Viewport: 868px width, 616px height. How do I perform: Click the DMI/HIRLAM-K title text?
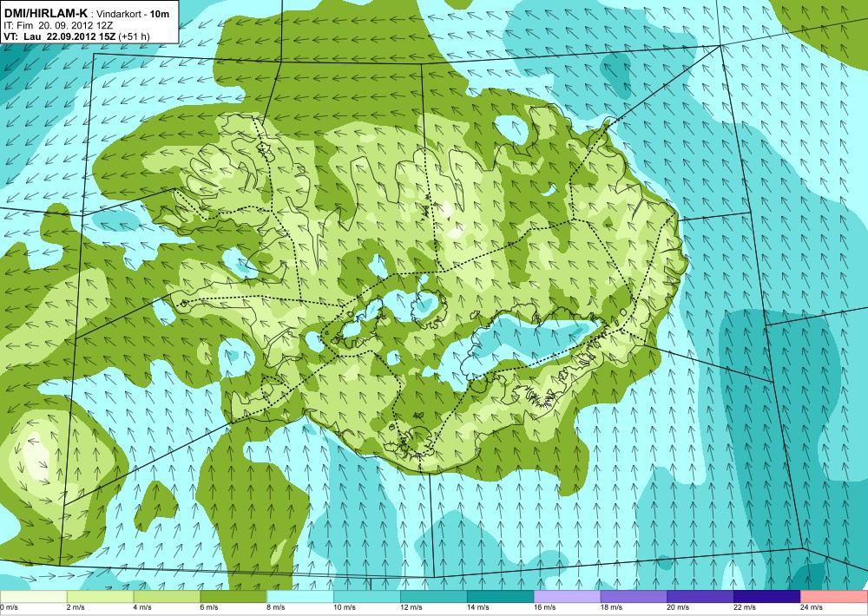click(46, 13)
